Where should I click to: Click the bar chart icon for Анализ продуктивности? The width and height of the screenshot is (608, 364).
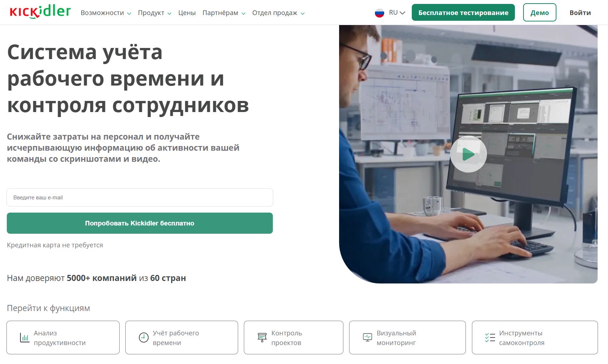(x=25, y=338)
